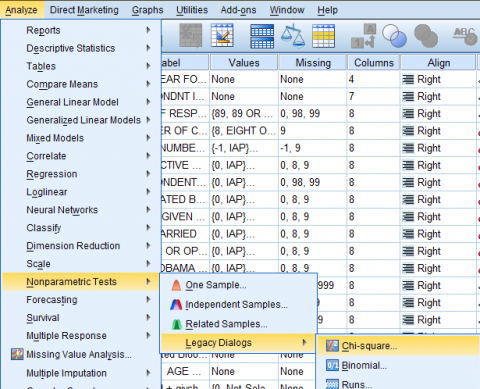480x389 pixels.
Task: Choose One Sample nonparametric test
Action: pos(238,285)
